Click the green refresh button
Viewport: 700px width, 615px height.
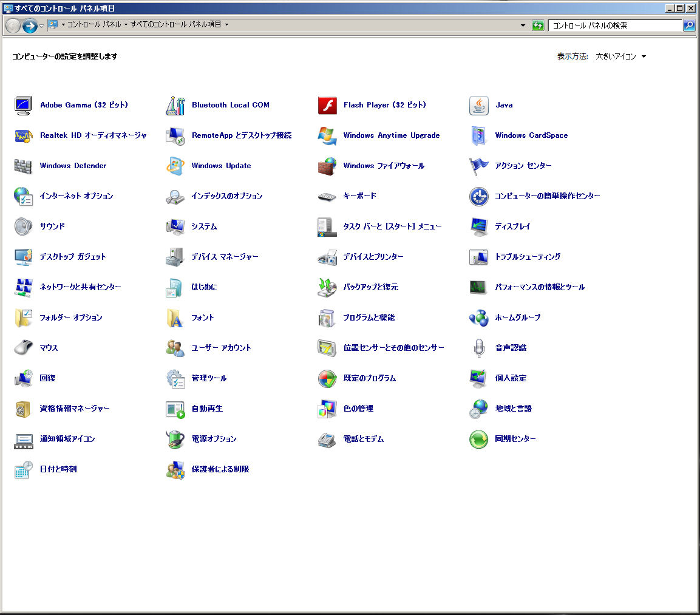(538, 25)
